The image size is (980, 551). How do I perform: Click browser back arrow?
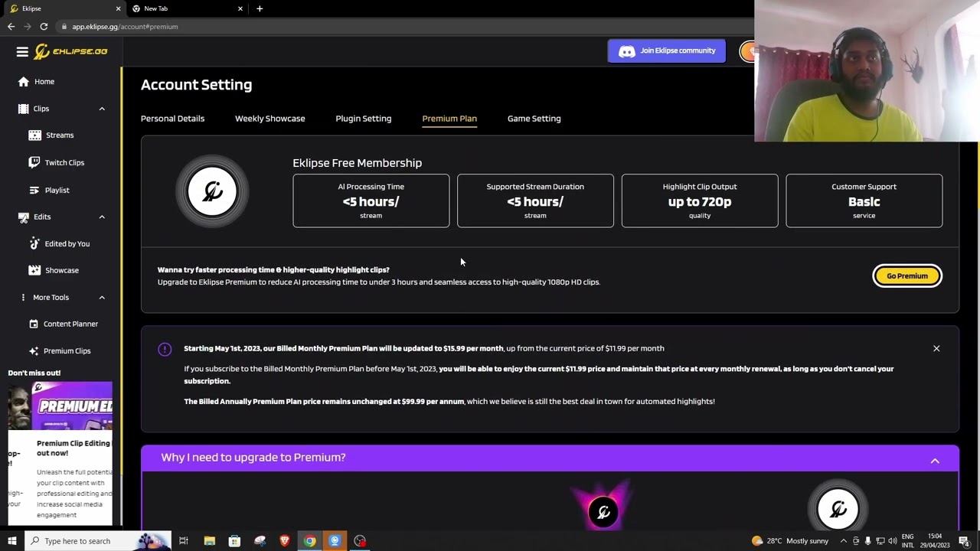pos(11,27)
